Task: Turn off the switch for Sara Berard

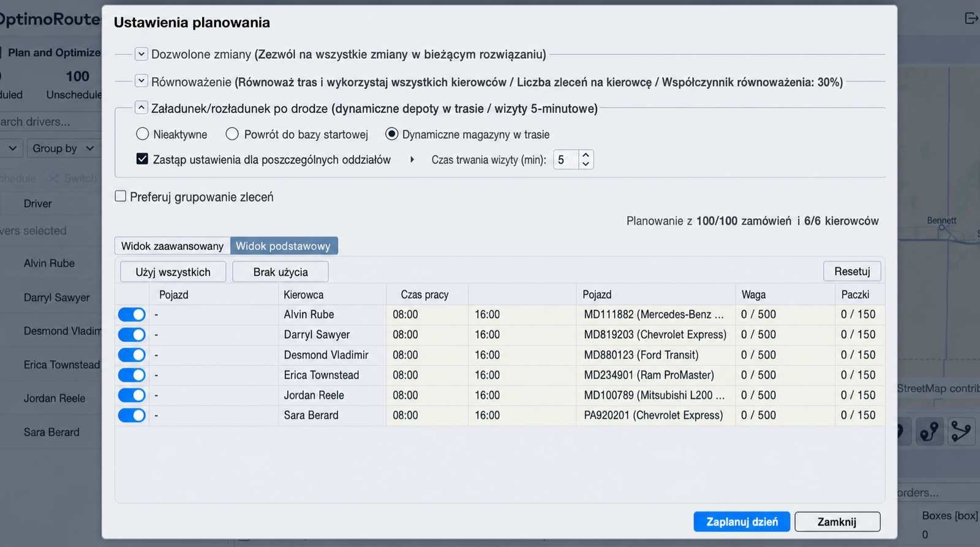Action: [x=132, y=415]
